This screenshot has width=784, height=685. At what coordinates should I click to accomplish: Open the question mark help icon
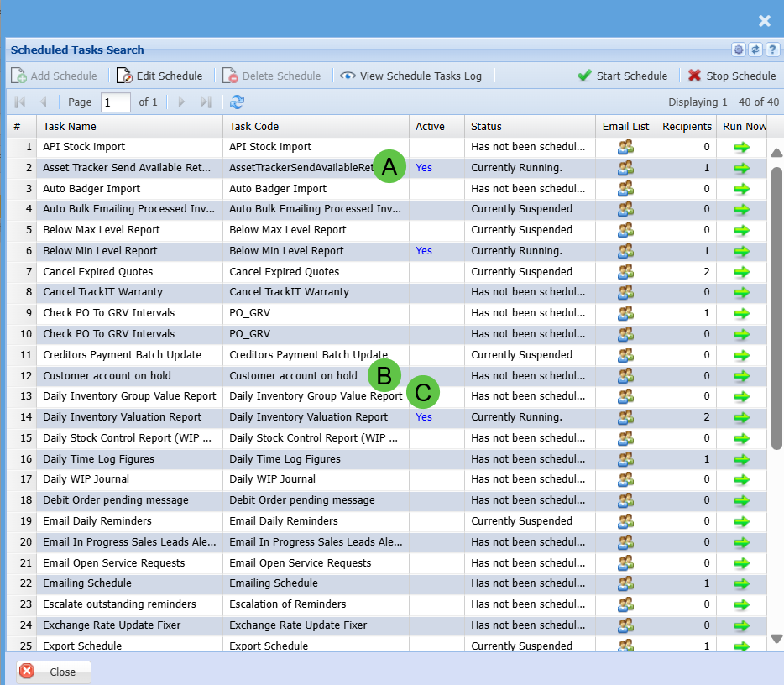click(772, 50)
